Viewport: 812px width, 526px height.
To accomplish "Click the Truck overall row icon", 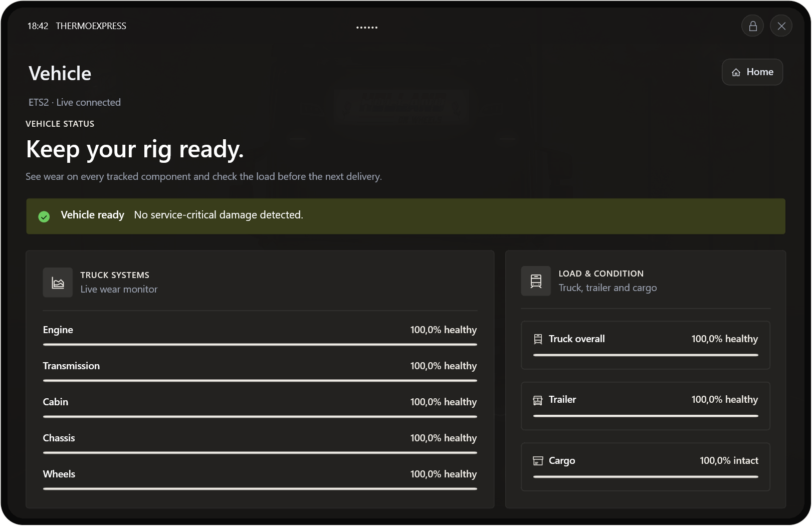I will pos(538,339).
